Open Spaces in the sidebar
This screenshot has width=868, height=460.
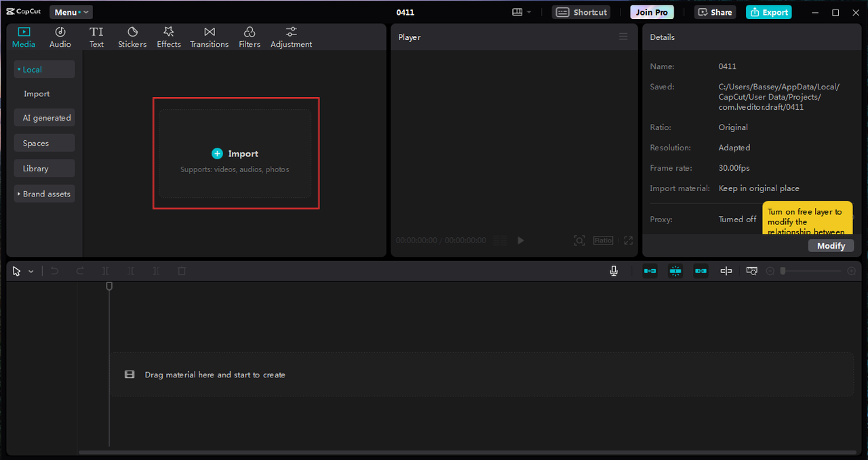tap(44, 143)
